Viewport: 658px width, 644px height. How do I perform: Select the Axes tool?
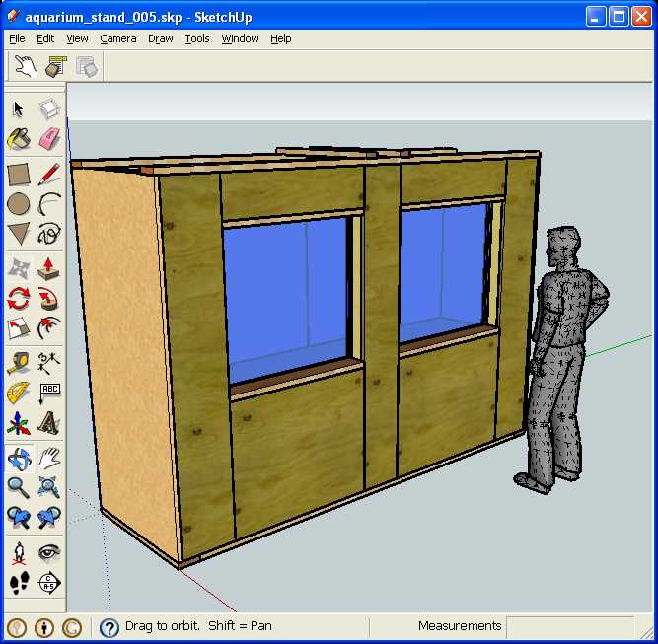19,423
